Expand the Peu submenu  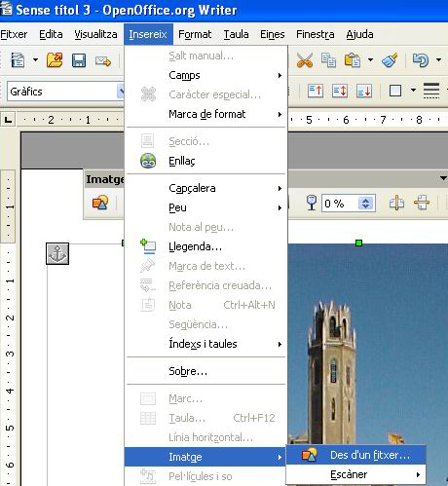pos(205,207)
